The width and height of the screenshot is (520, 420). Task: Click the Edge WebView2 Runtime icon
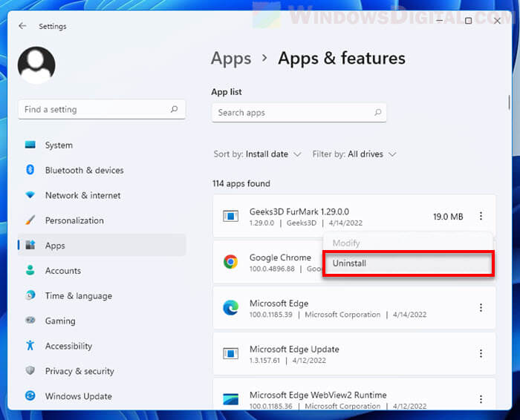[x=230, y=399]
